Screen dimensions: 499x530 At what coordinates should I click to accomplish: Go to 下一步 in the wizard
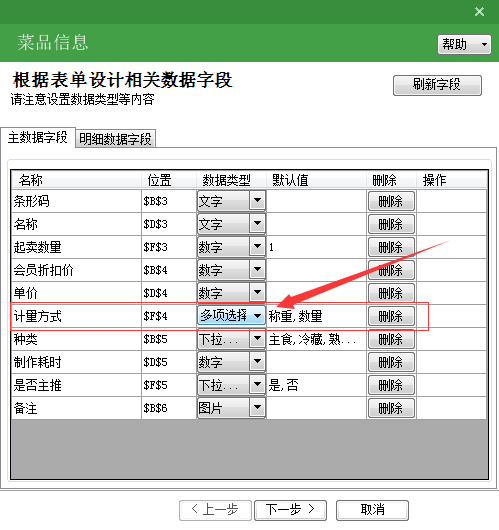pyautogui.click(x=290, y=510)
